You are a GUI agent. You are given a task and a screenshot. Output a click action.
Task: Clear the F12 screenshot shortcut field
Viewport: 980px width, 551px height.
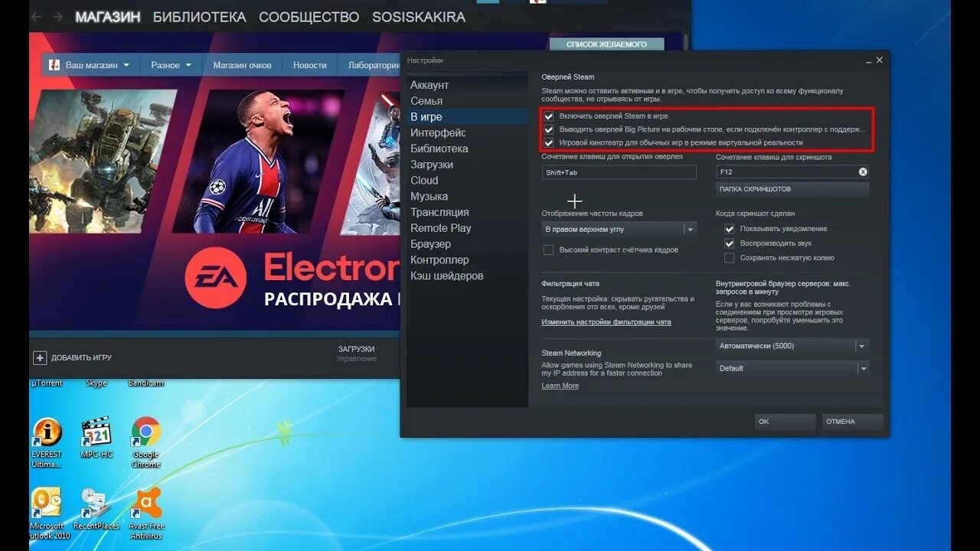863,172
